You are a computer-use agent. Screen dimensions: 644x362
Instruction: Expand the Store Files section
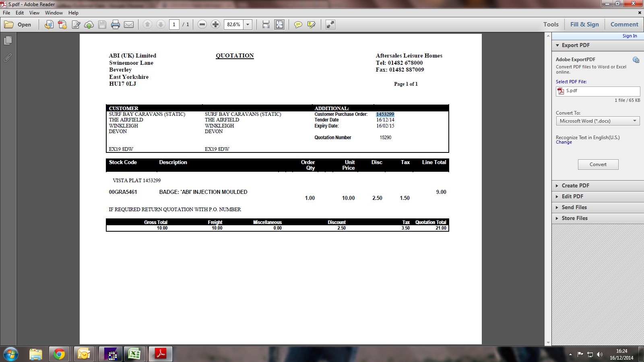[x=598, y=218]
